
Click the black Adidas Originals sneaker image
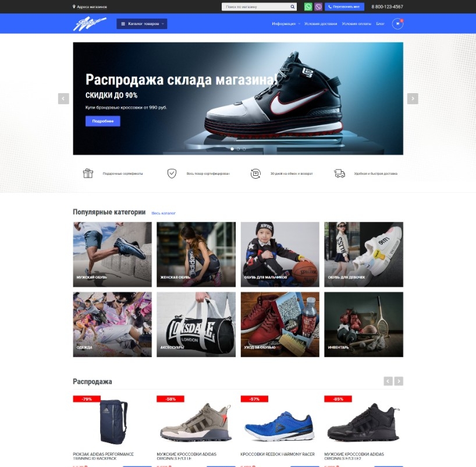pos(363,422)
